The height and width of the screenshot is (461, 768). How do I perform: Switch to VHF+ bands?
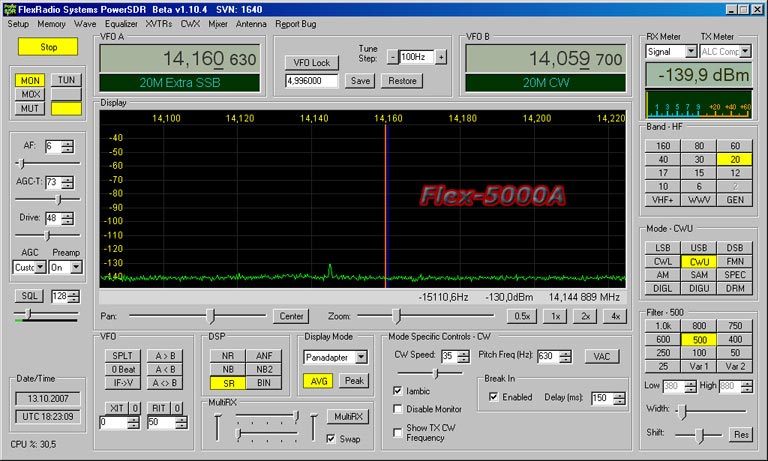pos(663,200)
